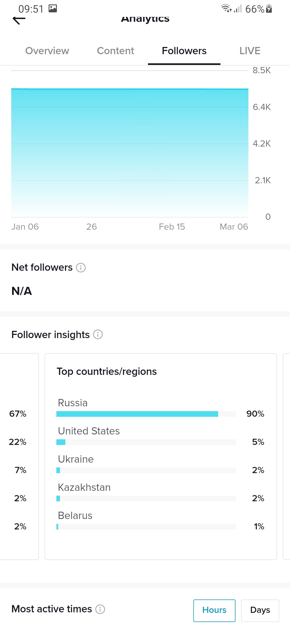Image resolution: width=290 pixels, height=644 pixels.
Task: Tap the followers area chart
Action: pos(130,152)
